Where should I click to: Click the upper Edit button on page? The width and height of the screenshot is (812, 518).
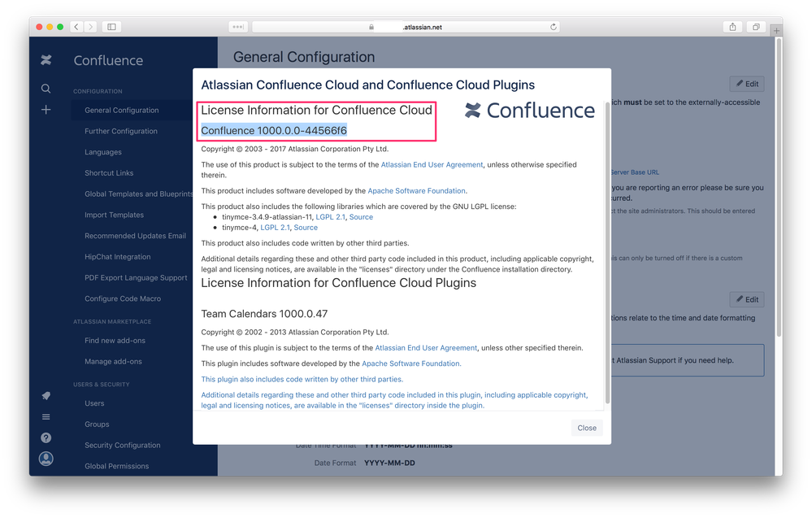pos(747,84)
